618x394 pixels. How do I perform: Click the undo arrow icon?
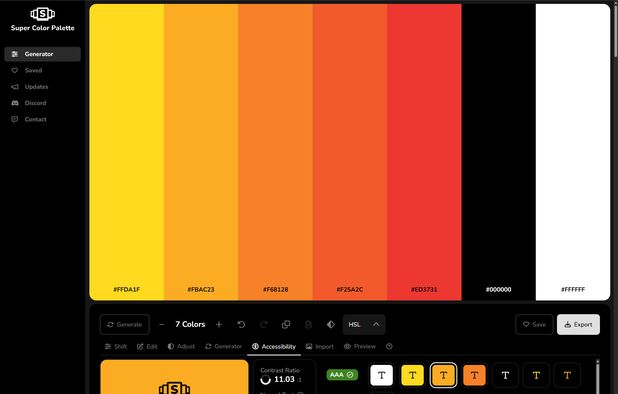[x=241, y=325]
